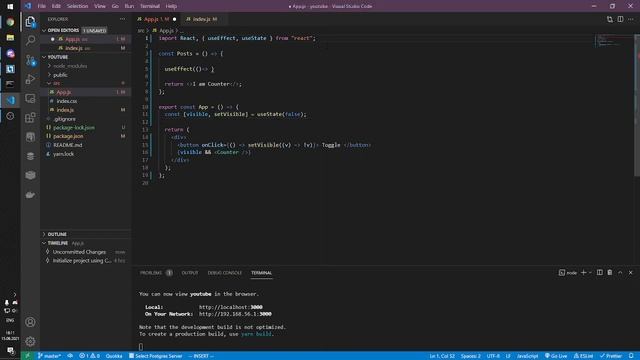Collapse the src folder
640x360 pixels.
(49, 83)
